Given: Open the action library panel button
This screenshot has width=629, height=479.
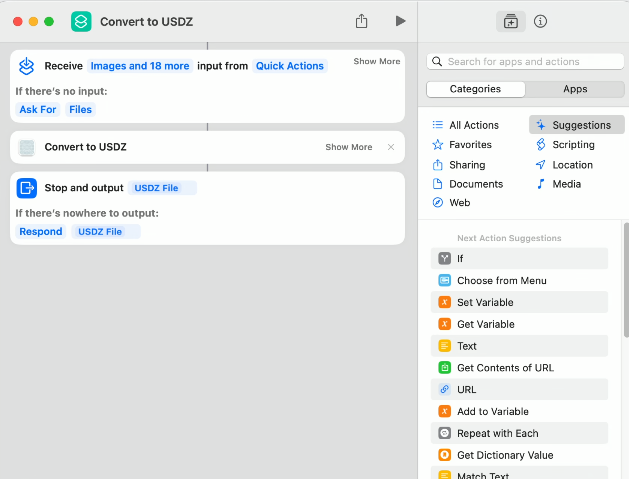Looking at the screenshot, I should [x=511, y=21].
